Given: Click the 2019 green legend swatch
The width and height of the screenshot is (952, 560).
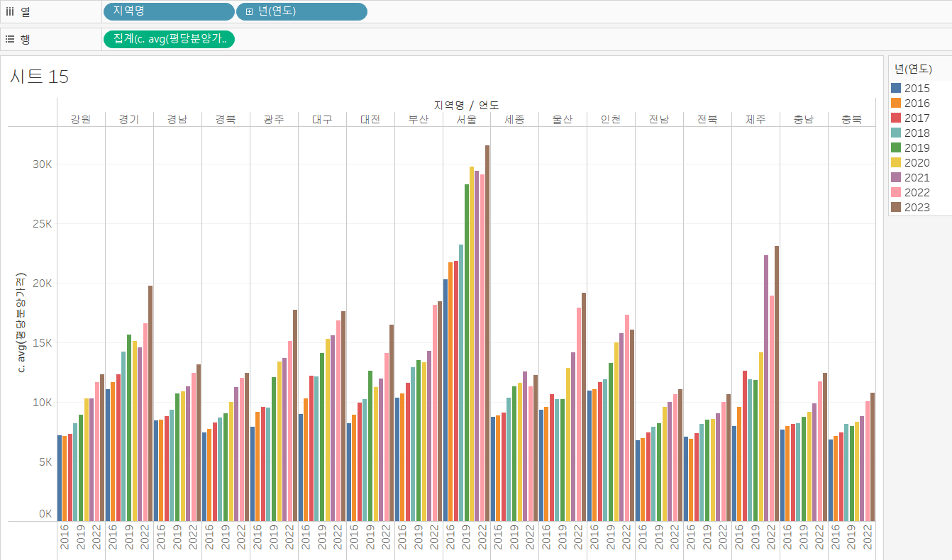Looking at the screenshot, I should (x=895, y=147).
